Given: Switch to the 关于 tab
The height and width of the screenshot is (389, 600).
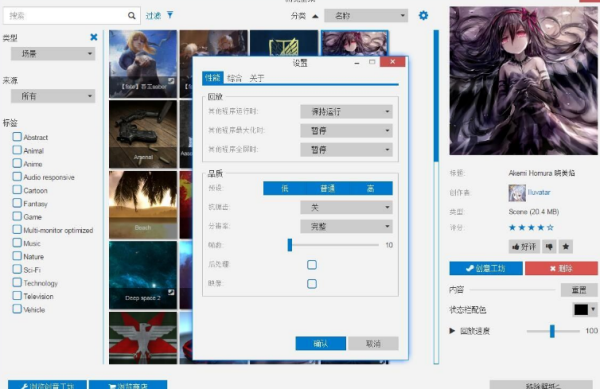Looking at the screenshot, I should (257, 78).
